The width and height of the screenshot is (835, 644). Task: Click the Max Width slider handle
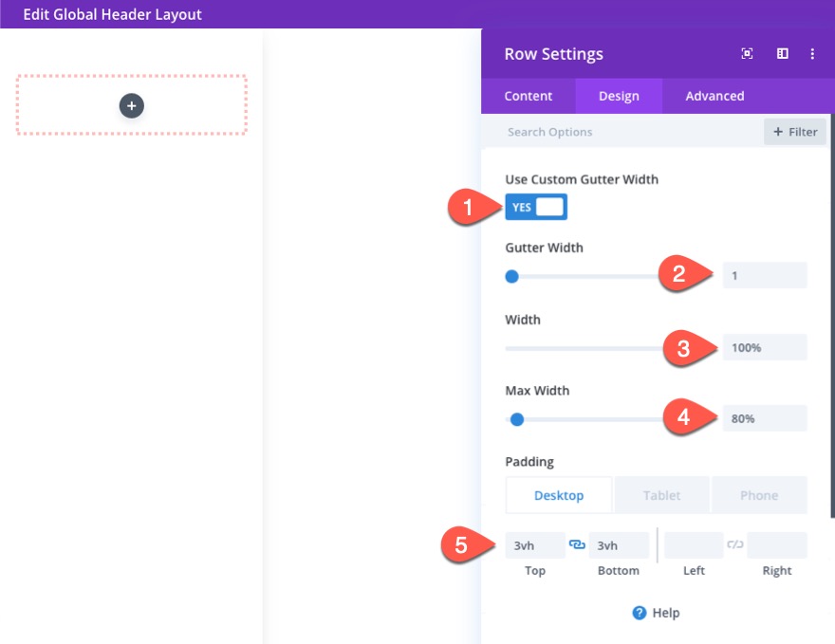[516, 418]
